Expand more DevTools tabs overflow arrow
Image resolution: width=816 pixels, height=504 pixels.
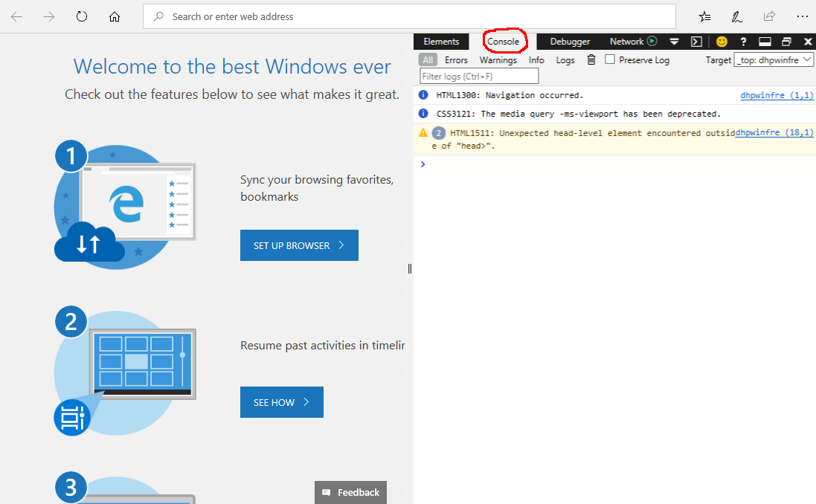(674, 42)
